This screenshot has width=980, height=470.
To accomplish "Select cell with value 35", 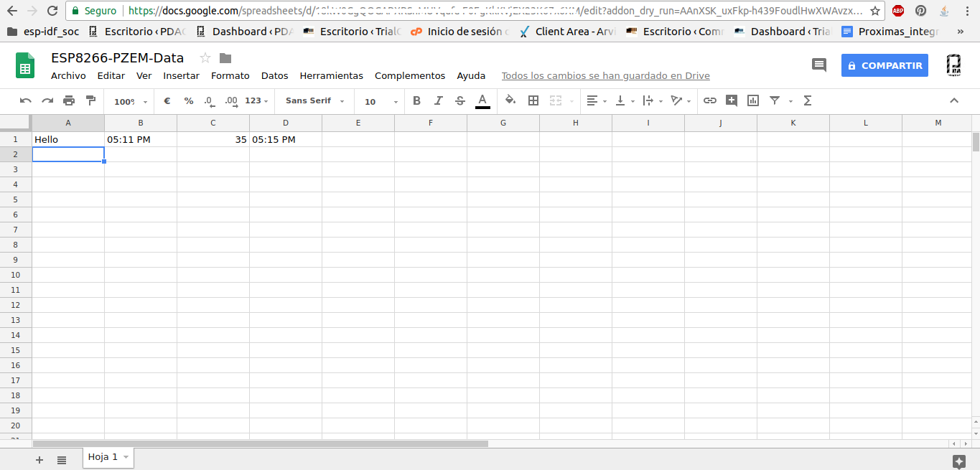I will click(x=213, y=139).
